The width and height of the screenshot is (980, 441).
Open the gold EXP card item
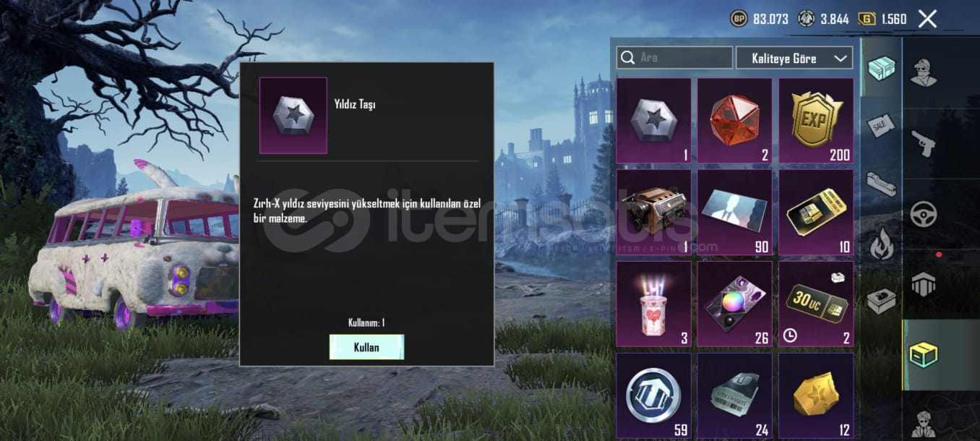816,121
